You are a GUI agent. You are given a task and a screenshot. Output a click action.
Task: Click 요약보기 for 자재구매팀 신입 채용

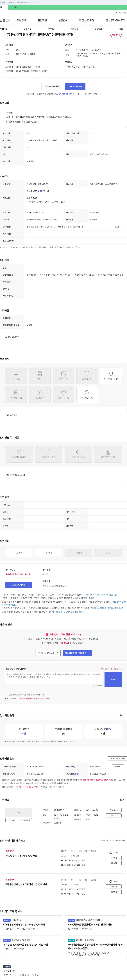pyautogui.click(x=114, y=858)
